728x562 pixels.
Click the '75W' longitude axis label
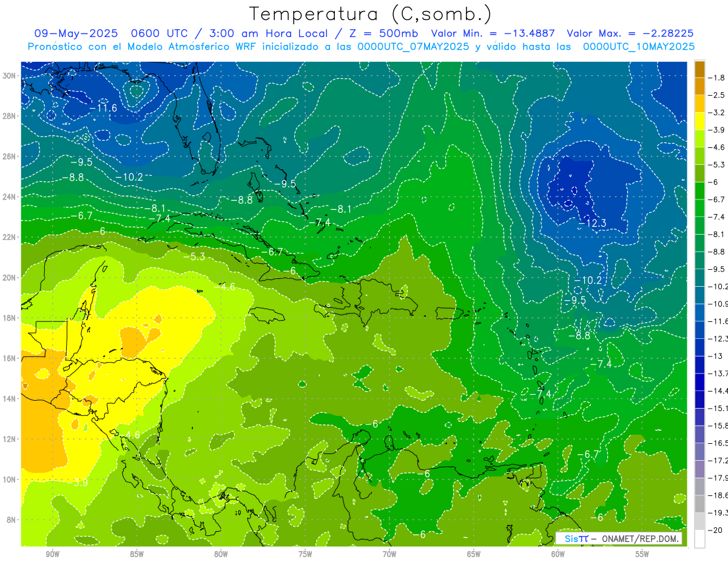coord(305,555)
